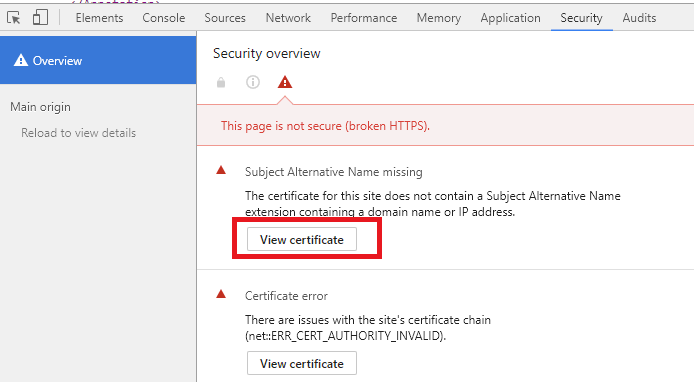
Task: Switch to the Console tab
Action: coord(164,18)
